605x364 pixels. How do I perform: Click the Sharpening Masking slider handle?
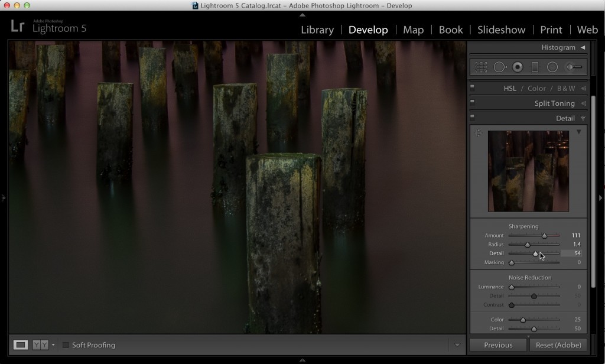coord(512,262)
